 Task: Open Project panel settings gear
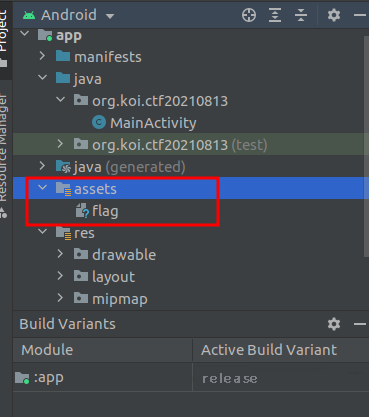[x=334, y=15]
